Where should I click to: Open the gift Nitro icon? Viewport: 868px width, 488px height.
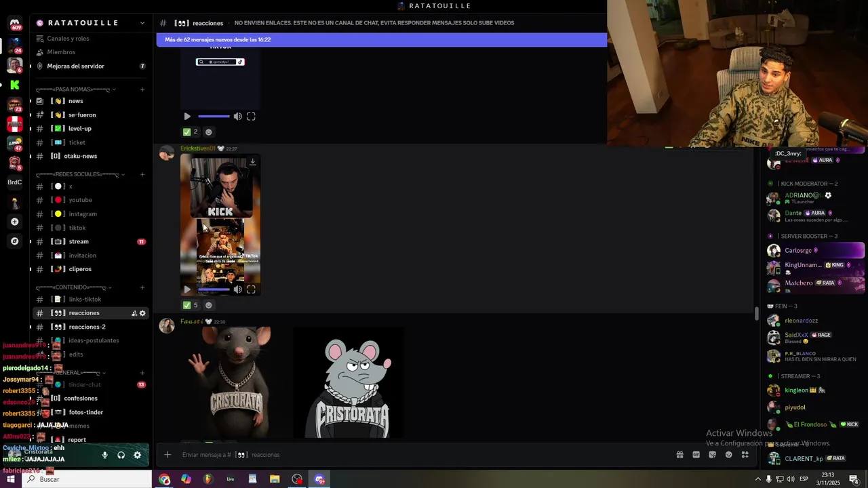tap(679, 455)
